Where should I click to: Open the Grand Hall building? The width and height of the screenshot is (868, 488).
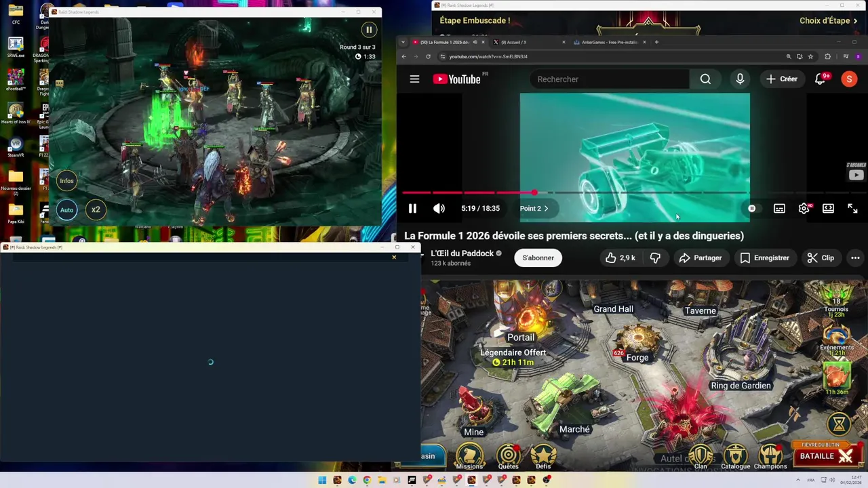[x=613, y=309]
